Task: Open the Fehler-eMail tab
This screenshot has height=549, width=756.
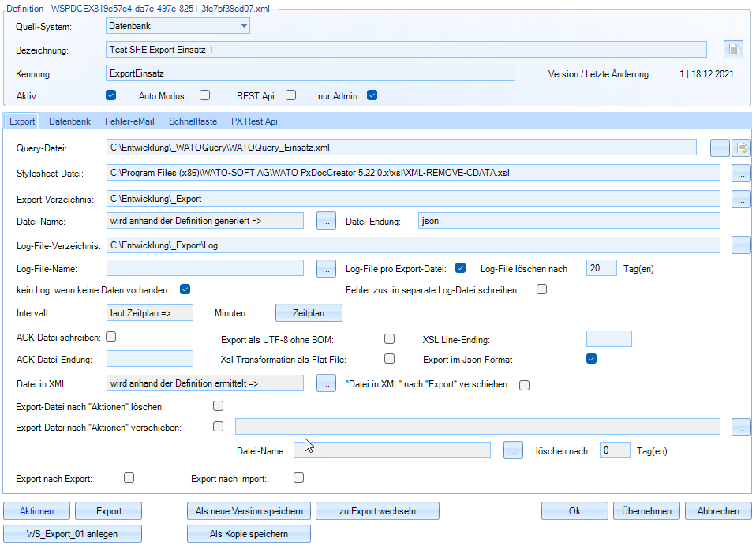Action: click(129, 121)
